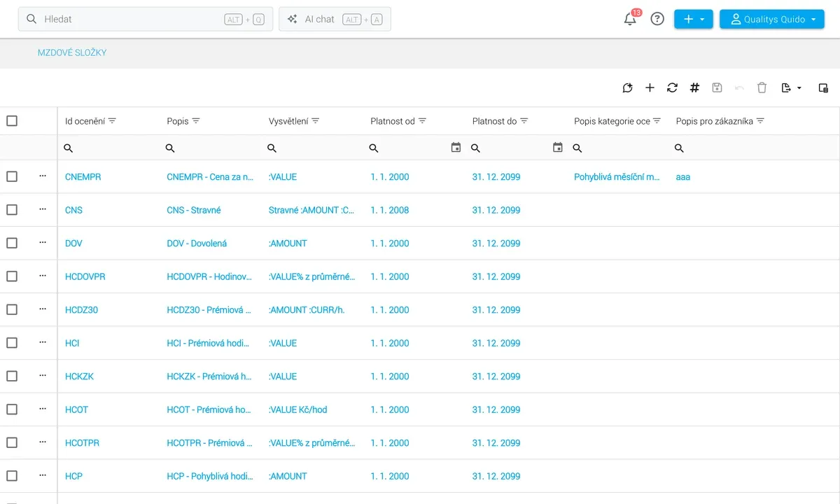Open the help question mark icon
Screen dimensions: 840x504
coord(657,19)
